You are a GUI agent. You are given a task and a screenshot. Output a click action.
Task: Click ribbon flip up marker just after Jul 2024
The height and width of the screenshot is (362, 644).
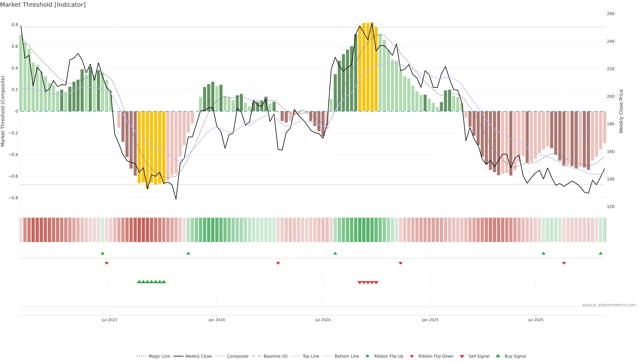[x=335, y=253]
